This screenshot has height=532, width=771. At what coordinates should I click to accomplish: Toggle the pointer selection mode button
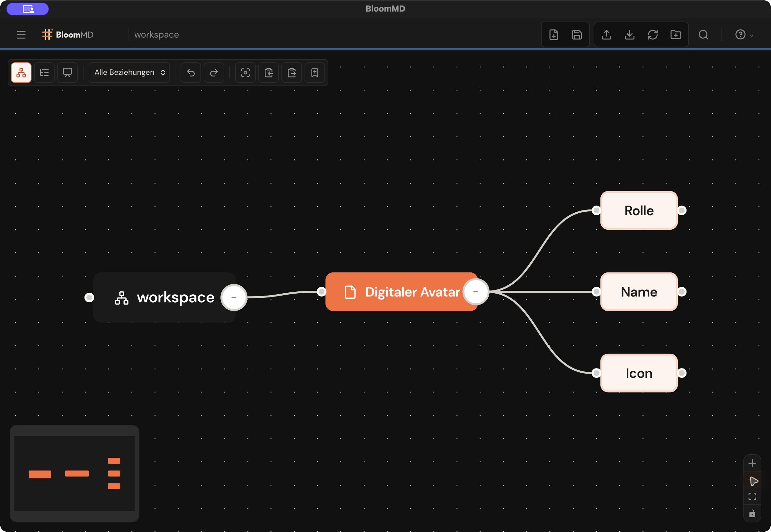click(x=753, y=481)
